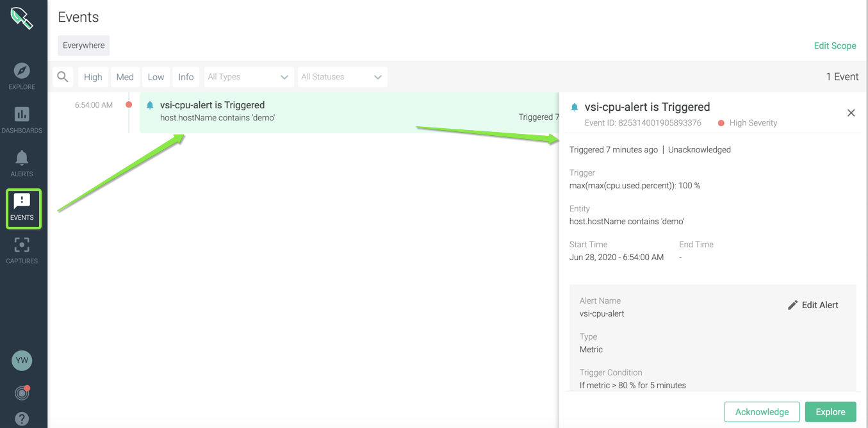The height and width of the screenshot is (428, 868).
Task: Open the All Statuses dropdown
Action: pos(343,77)
